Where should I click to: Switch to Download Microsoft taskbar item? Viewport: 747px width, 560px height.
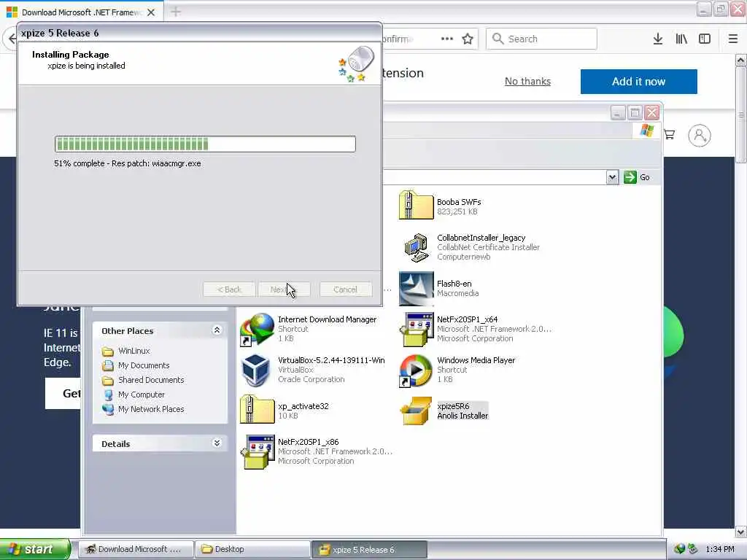tap(136, 550)
